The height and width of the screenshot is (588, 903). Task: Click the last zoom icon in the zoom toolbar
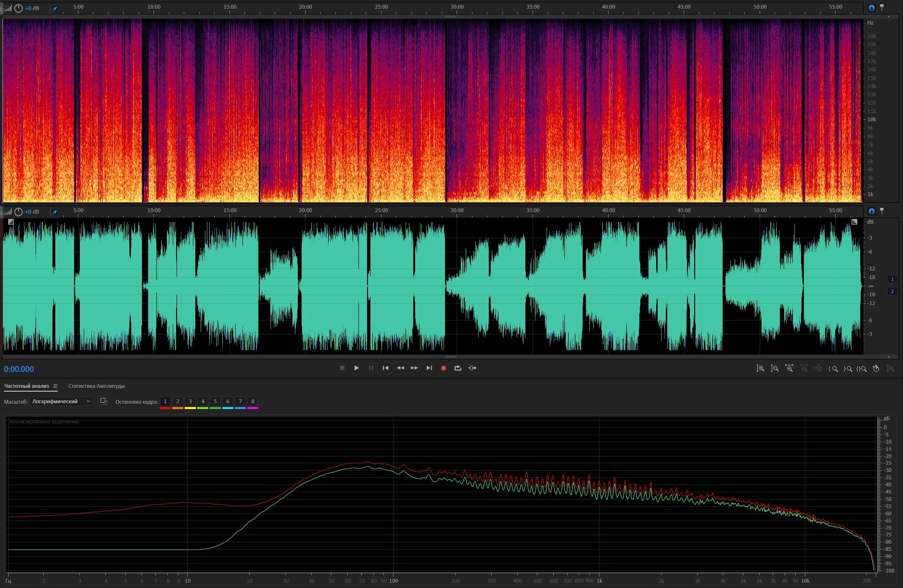pyautogui.click(x=890, y=369)
